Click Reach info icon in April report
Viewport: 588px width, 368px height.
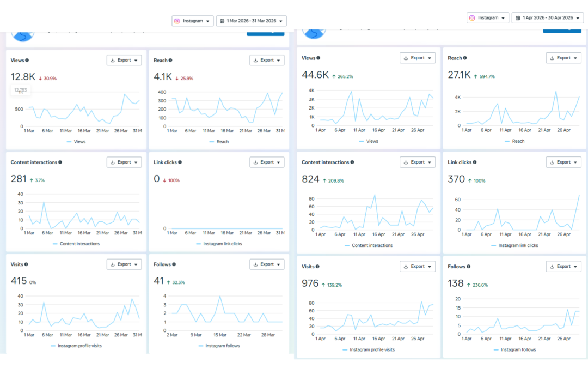(x=465, y=58)
